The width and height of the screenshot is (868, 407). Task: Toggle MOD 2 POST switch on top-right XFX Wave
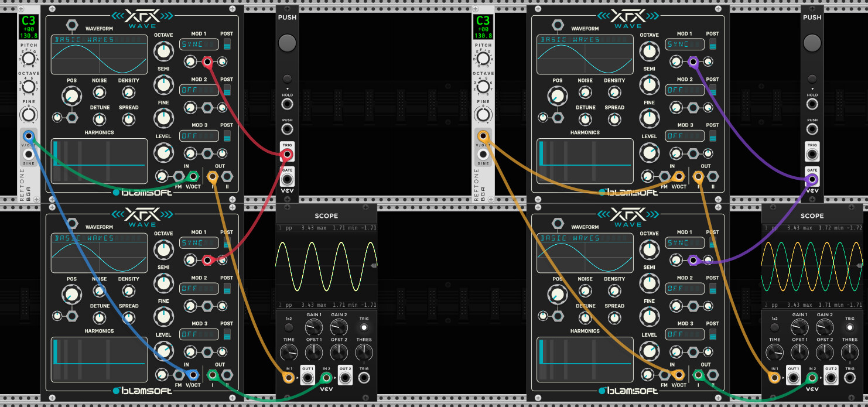pyautogui.click(x=712, y=90)
